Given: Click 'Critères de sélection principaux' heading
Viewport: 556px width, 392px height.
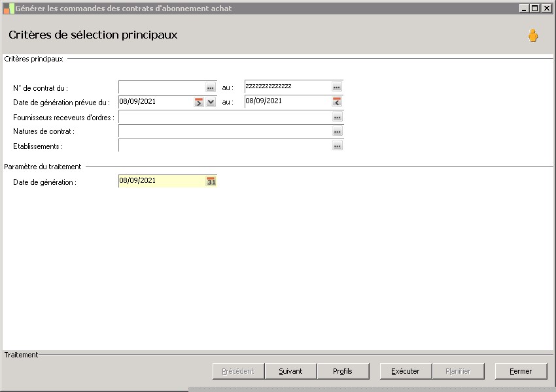Looking at the screenshot, I should pyautogui.click(x=93, y=35).
